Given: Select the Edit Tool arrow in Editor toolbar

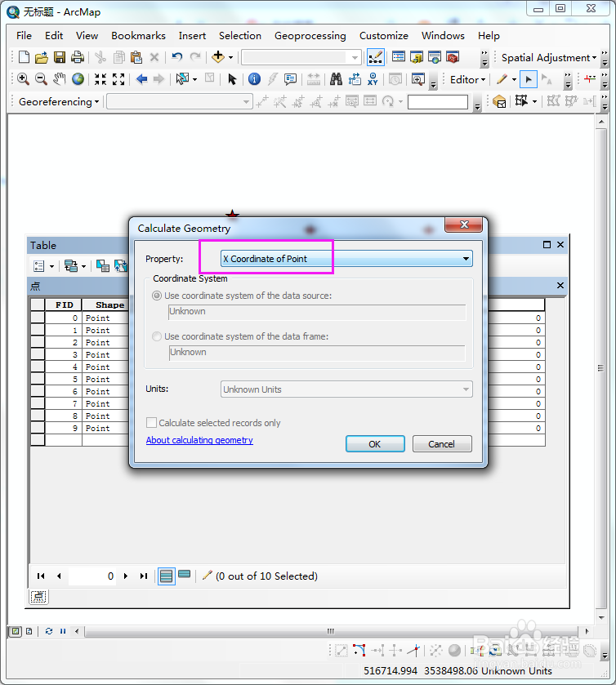Looking at the screenshot, I should click(x=529, y=79).
